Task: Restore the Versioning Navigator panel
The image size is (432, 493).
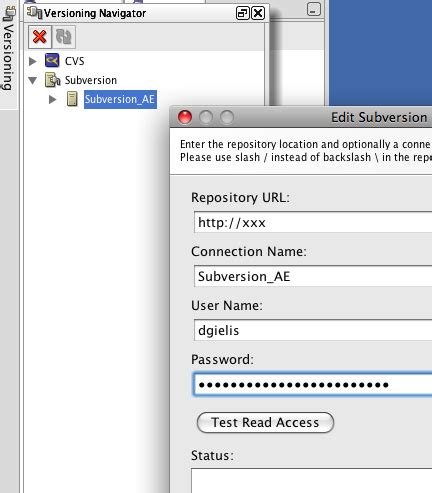Action: tap(242, 13)
